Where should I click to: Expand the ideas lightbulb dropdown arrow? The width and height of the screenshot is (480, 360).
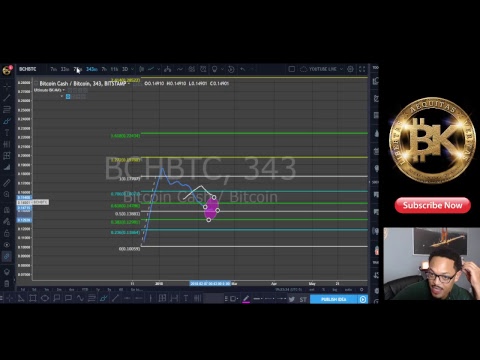[x=222, y=69]
